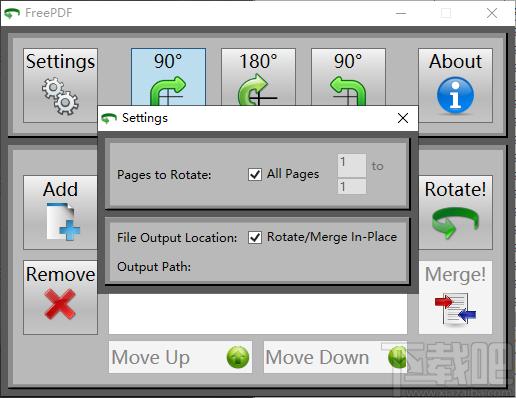
Task: Minimize the FreePDF window
Action: click(x=401, y=13)
